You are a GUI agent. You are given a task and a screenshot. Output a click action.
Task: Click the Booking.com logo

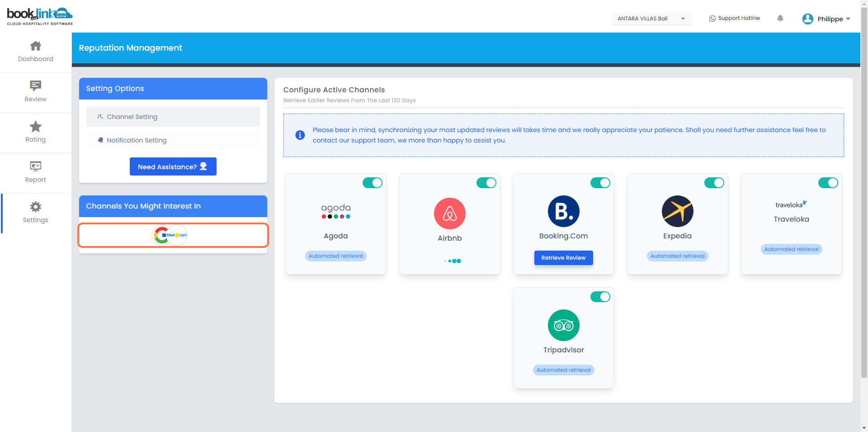564,211
